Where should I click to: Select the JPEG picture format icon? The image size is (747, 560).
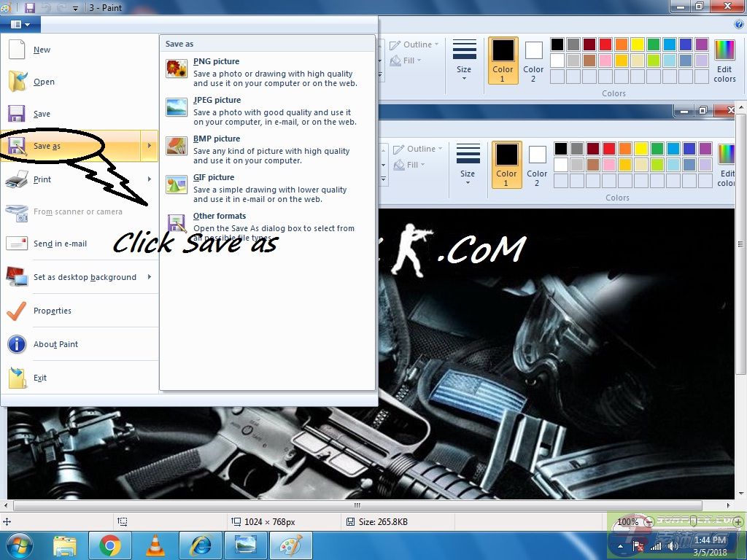tap(177, 108)
